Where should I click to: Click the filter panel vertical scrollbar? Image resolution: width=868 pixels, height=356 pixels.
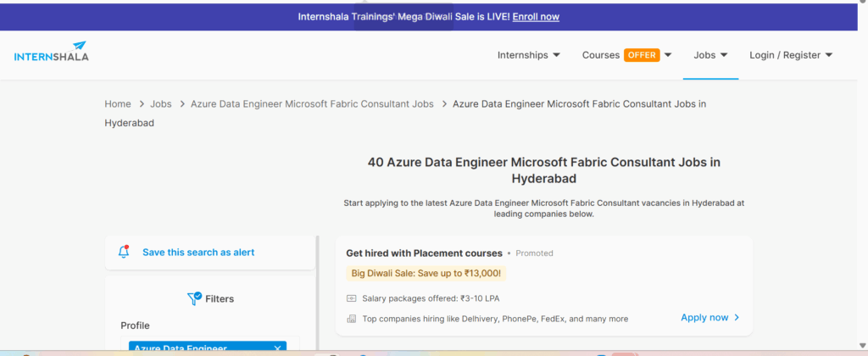(x=317, y=292)
